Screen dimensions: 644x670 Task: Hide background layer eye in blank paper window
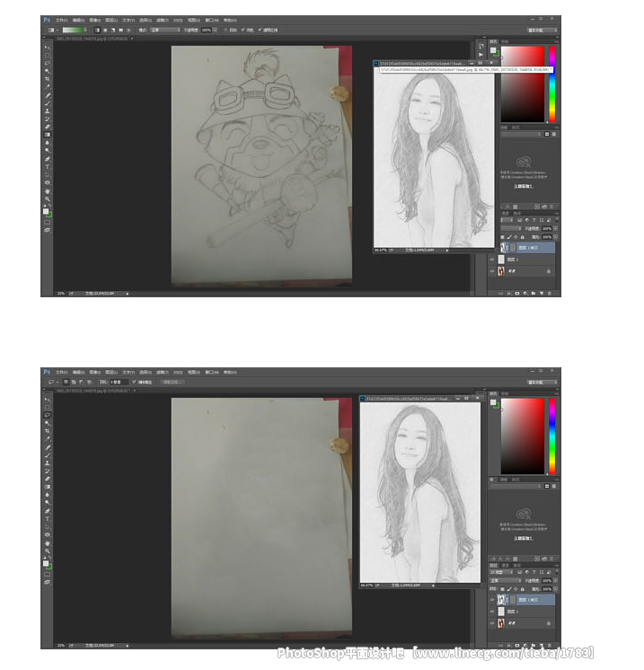click(x=492, y=623)
